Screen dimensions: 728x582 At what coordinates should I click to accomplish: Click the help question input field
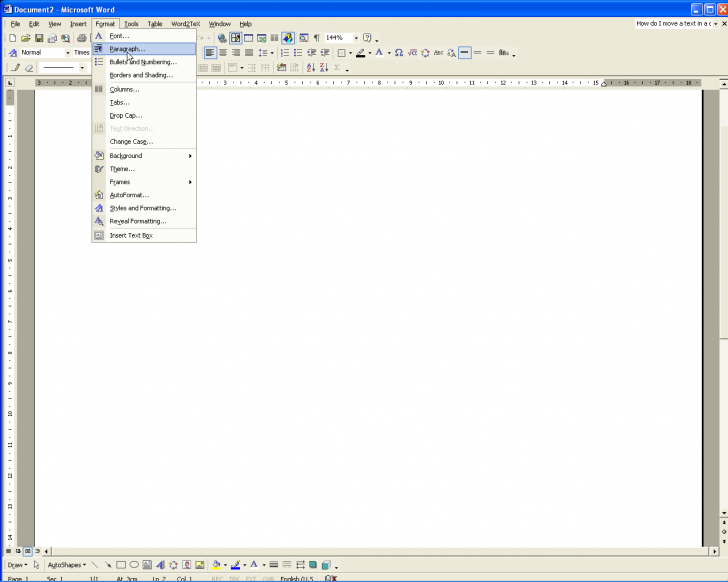[674, 24]
